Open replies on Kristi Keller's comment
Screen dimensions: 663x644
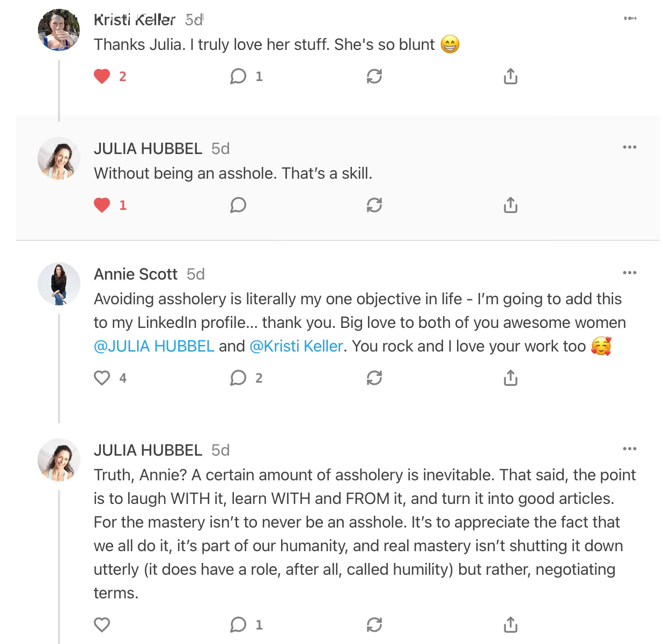(x=238, y=77)
